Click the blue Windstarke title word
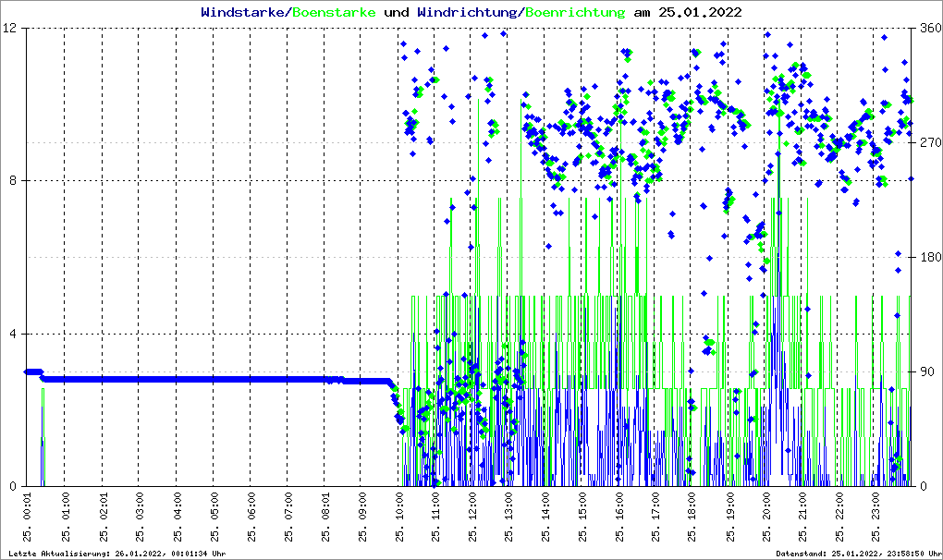Image resolution: width=943 pixels, height=560 pixels. click(244, 13)
